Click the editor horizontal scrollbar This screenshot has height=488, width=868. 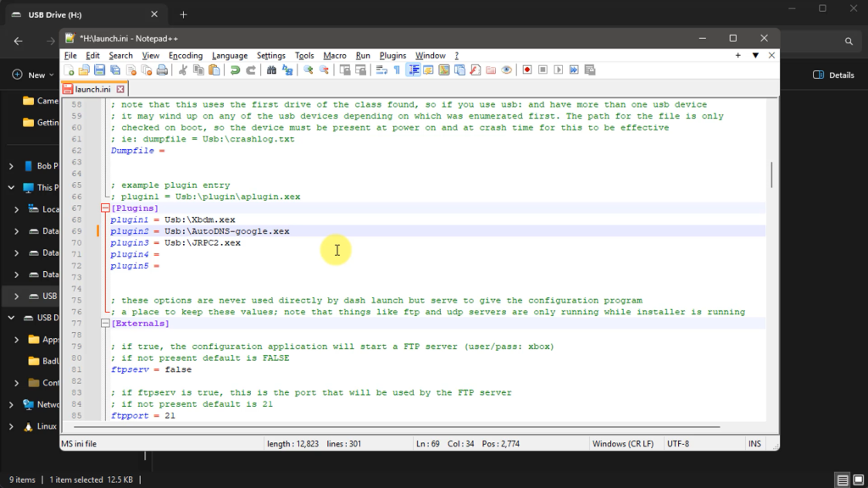pyautogui.click(x=397, y=427)
